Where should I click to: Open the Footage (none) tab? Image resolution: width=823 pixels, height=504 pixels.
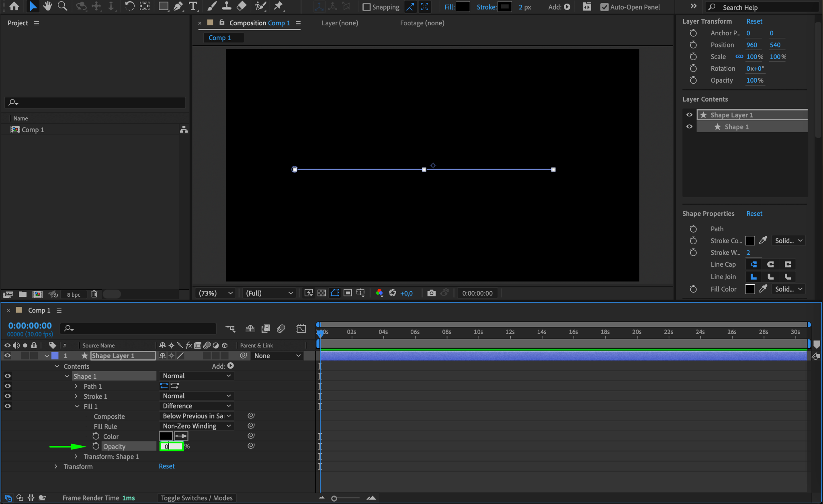click(x=422, y=23)
